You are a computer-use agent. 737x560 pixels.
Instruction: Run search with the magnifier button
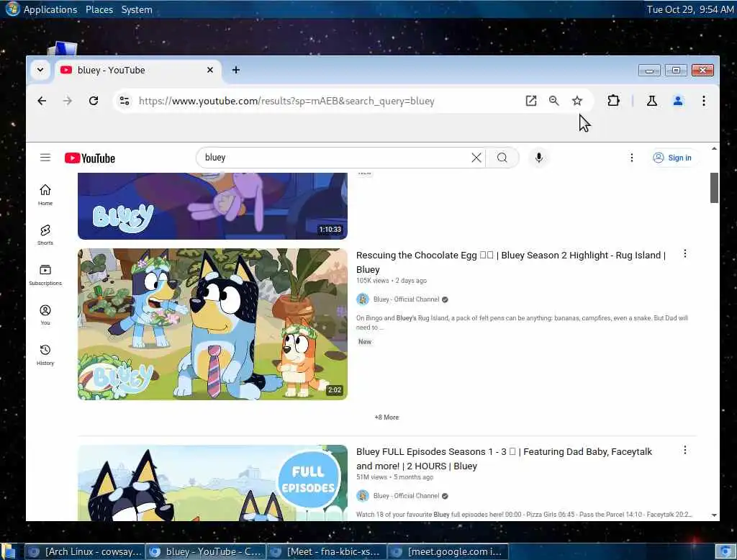502,158
